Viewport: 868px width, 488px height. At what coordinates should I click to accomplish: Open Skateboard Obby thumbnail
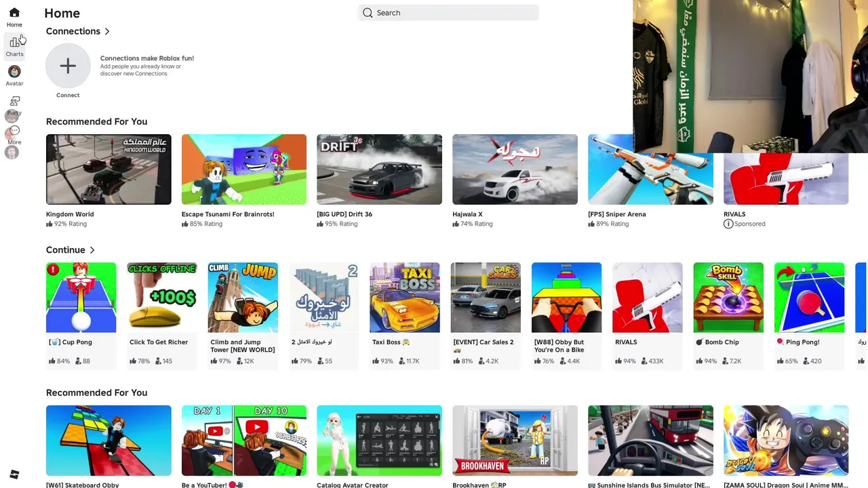click(x=108, y=441)
